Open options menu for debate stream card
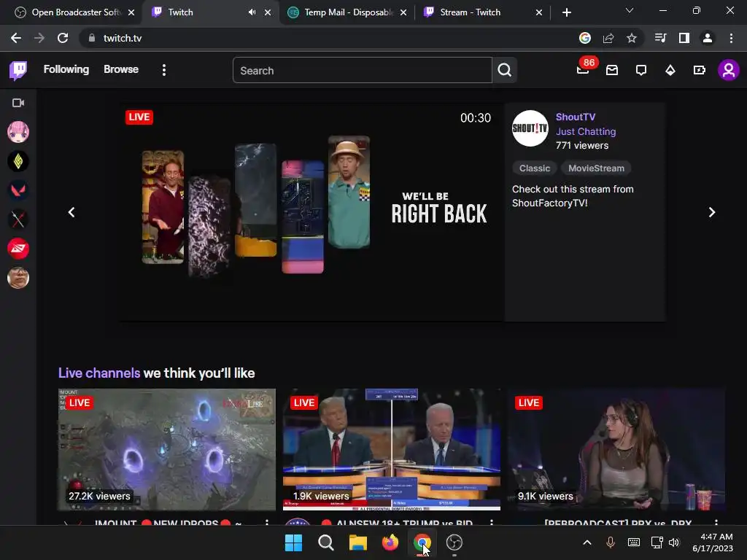Viewport: 747px width, 560px height. pyautogui.click(x=492, y=522)
